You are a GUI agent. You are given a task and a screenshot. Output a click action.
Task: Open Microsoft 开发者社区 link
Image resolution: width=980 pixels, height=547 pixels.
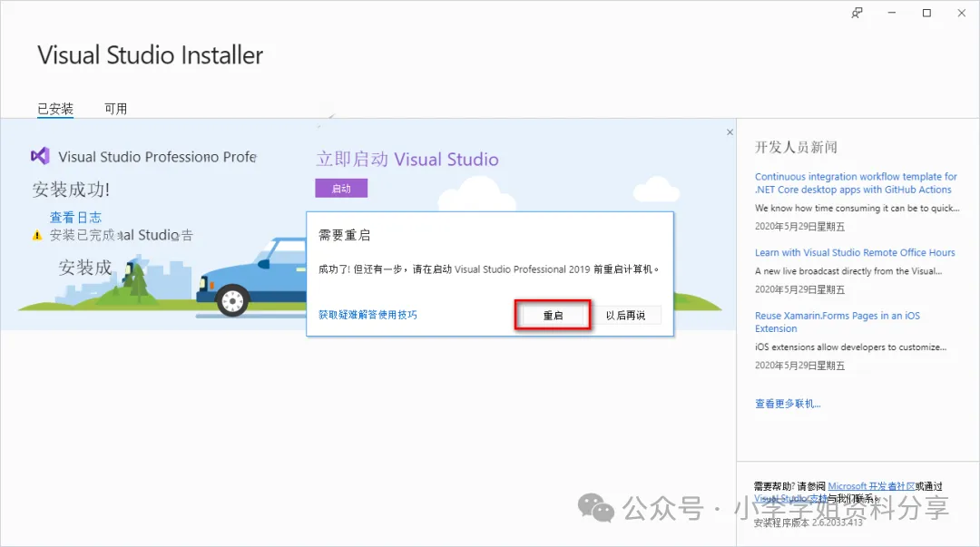click(871, 485)
